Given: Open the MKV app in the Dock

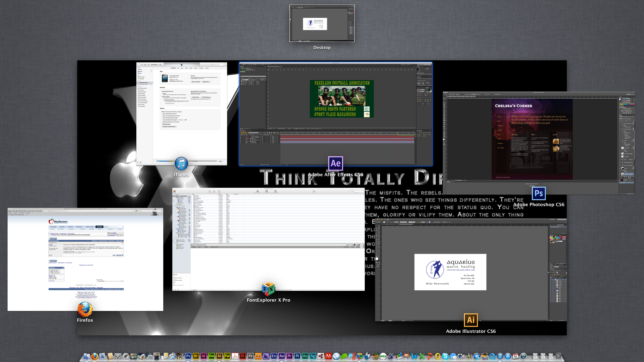Looking at the screenshot, I should 383,356.
